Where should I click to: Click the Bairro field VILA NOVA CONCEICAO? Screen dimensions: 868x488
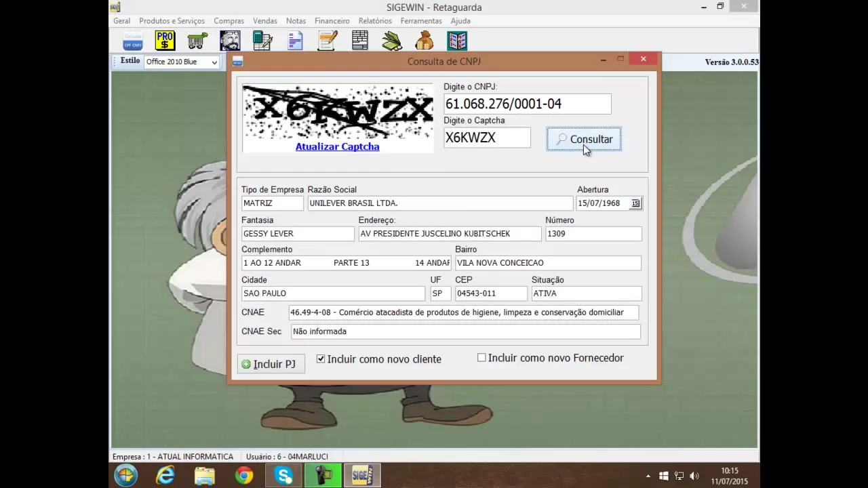(x=548, y=263)
